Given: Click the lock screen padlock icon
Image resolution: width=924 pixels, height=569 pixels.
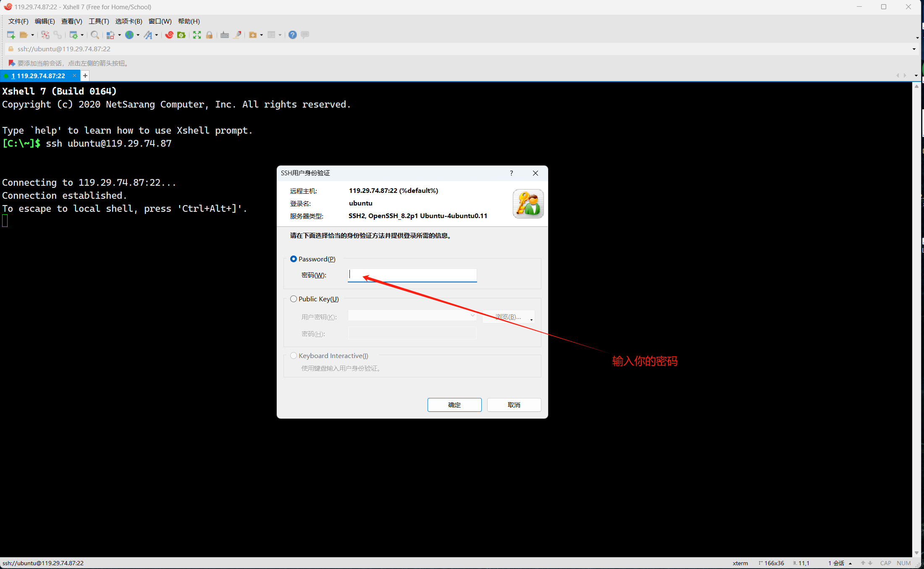Looking at the screenshot, I should 209,35.
